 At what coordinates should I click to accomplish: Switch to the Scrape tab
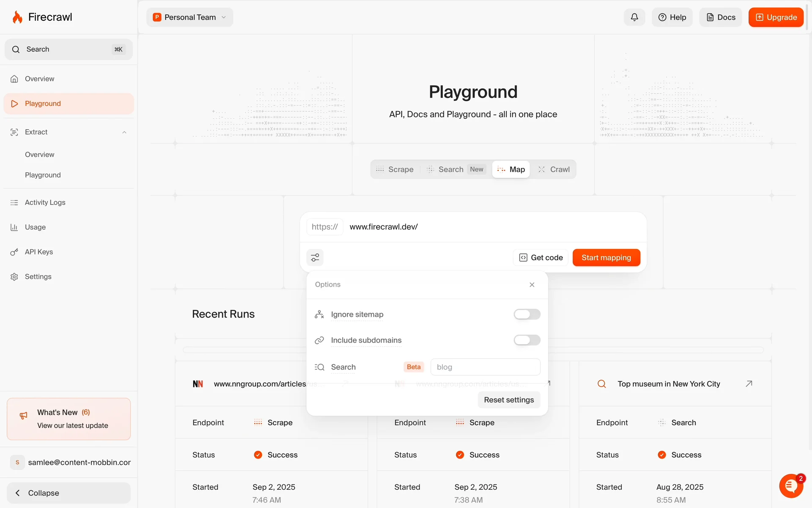point(395,169)
